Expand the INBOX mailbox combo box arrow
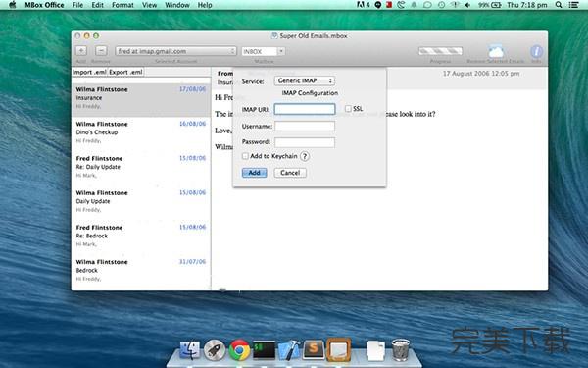The width and height of the screenshot is (588, 368). pyautogui.click(x=281, y=51)
